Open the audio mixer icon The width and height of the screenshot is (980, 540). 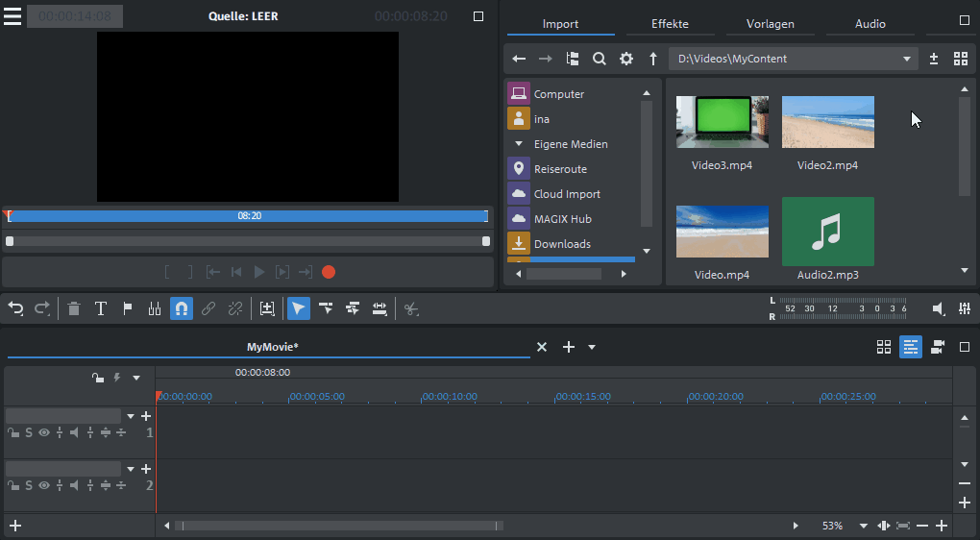(x=965, y=308)
